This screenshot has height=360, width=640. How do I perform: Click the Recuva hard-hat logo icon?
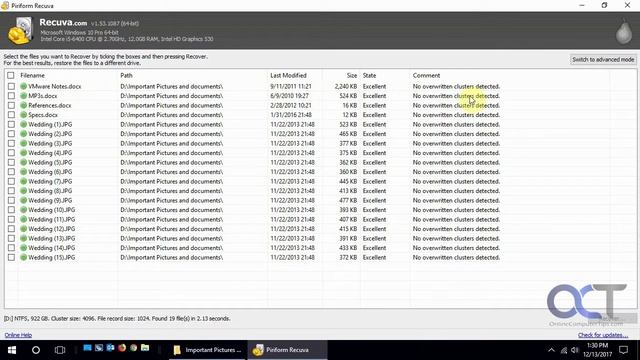coord(20,31)
